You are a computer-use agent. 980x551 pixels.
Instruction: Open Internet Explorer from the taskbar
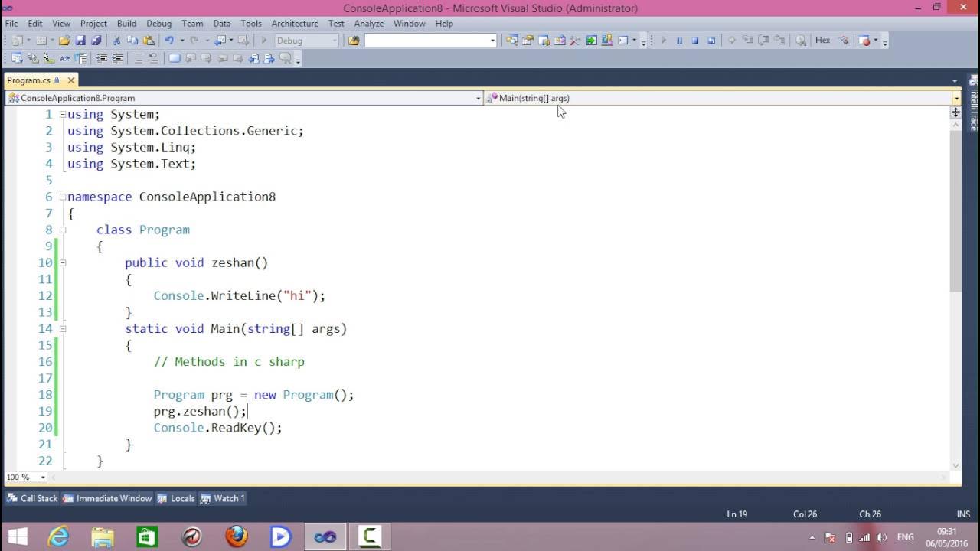[x=58, y=536]
